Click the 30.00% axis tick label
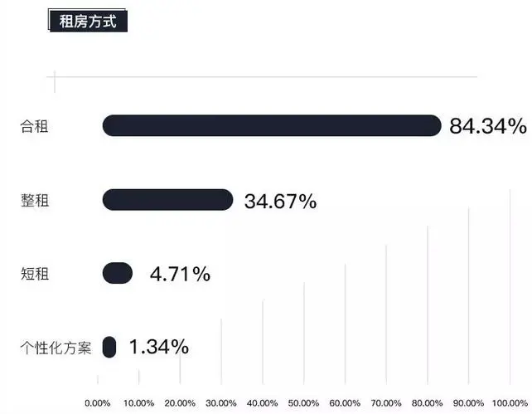This screenshot has height=414, width=532. click(x=221, y=403)
